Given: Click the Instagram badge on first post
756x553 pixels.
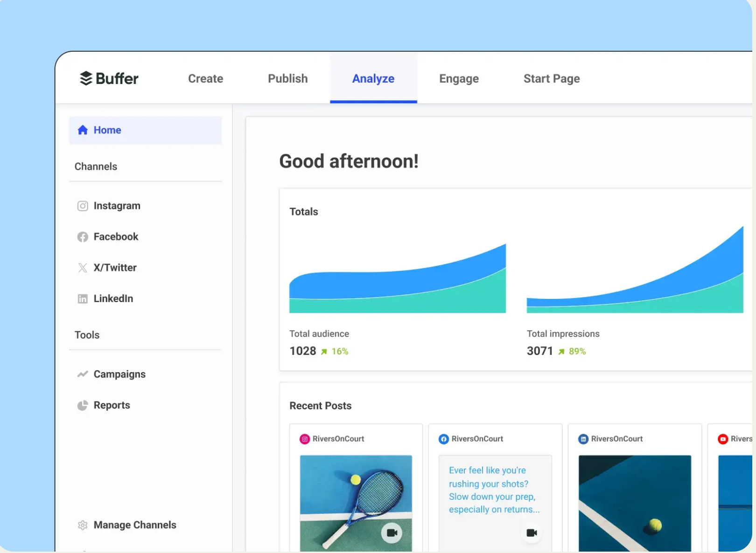Looking at the screenshot, I should 305,439.
